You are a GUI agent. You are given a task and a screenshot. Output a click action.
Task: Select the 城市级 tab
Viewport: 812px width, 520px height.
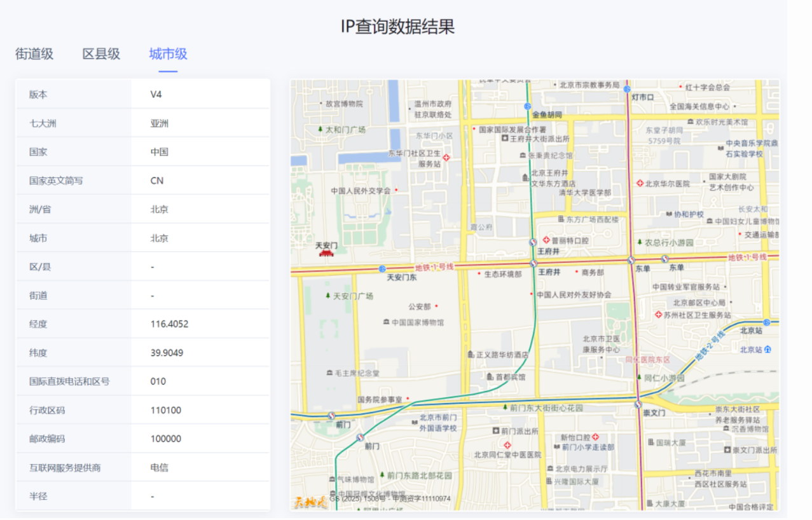coord(168,54)
